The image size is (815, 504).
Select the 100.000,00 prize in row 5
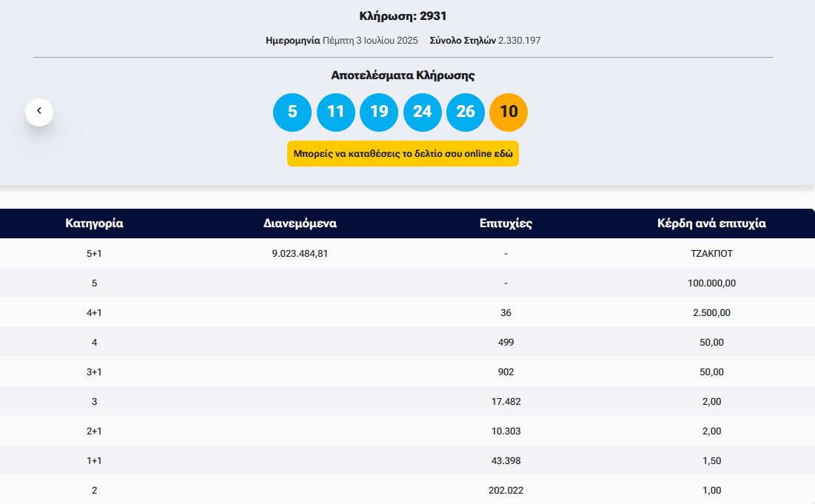711,283
